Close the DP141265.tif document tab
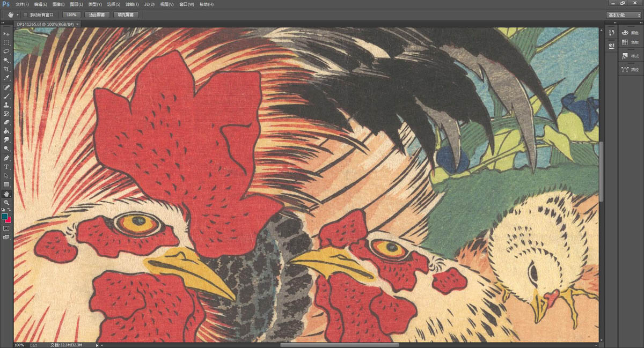644x348 pixels. coord(77,24)
